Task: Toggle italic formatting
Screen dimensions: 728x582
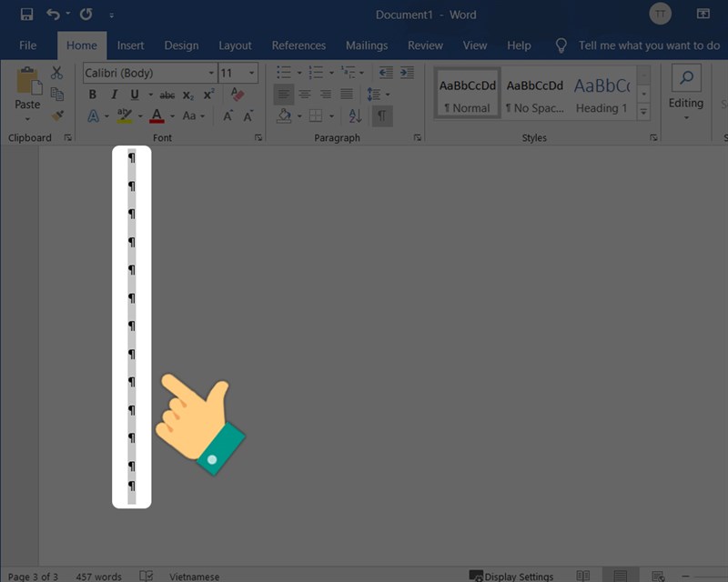Action: tap(114, 95)
